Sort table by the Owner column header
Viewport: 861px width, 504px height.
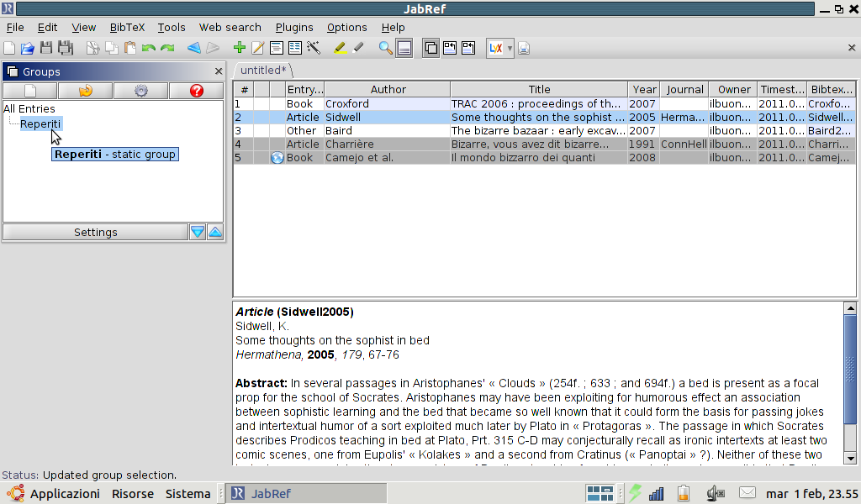click(x=733, y=89)
